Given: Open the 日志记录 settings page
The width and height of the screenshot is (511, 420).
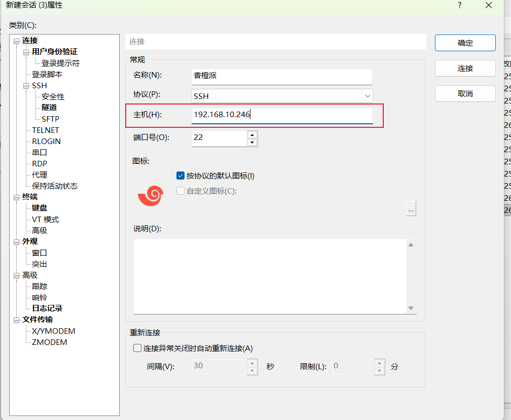Looking at the screenshot, I should [46, 308].
